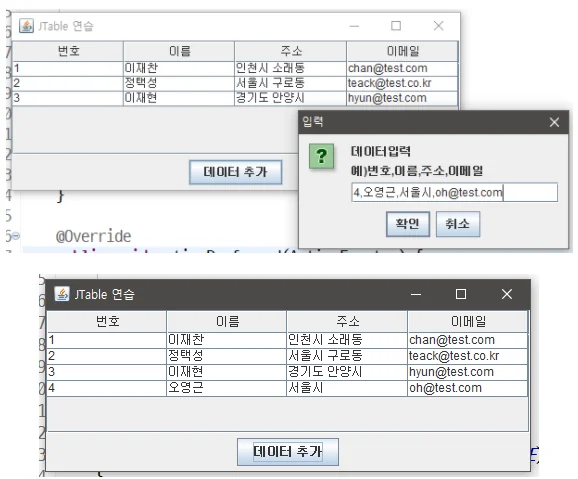Close the lower JTable 연습 window
Screen dimensions: 578x479
coord(507,294)
